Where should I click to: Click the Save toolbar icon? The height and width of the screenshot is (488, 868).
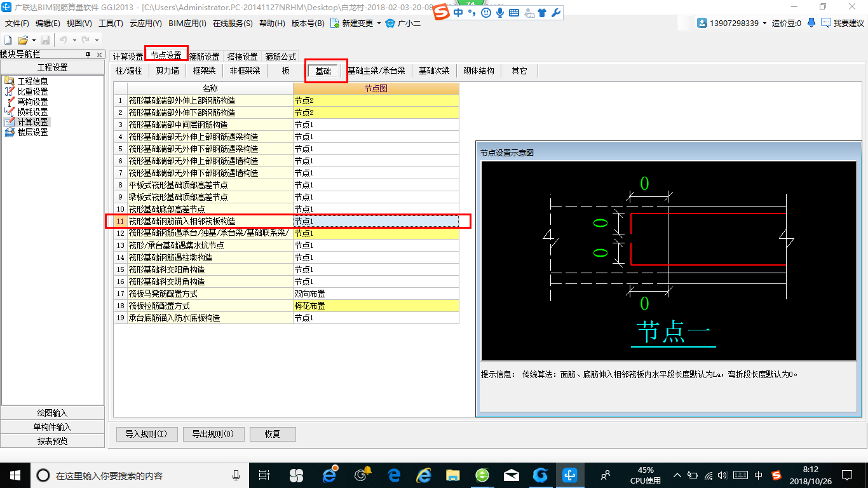45,40
